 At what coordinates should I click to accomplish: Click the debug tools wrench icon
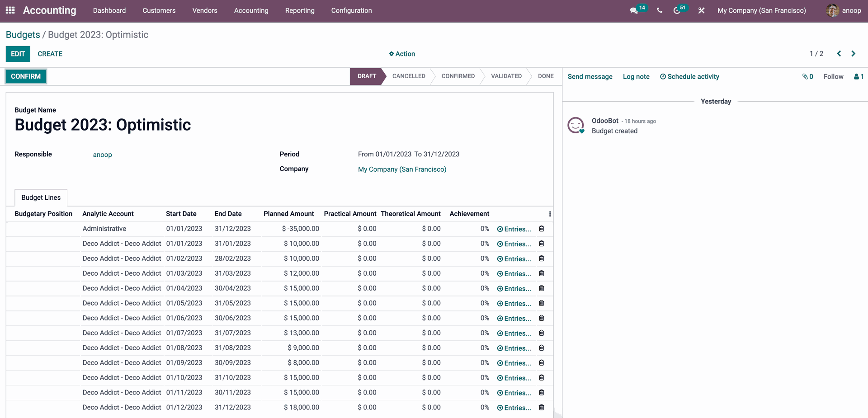click(x=701, y=10)
